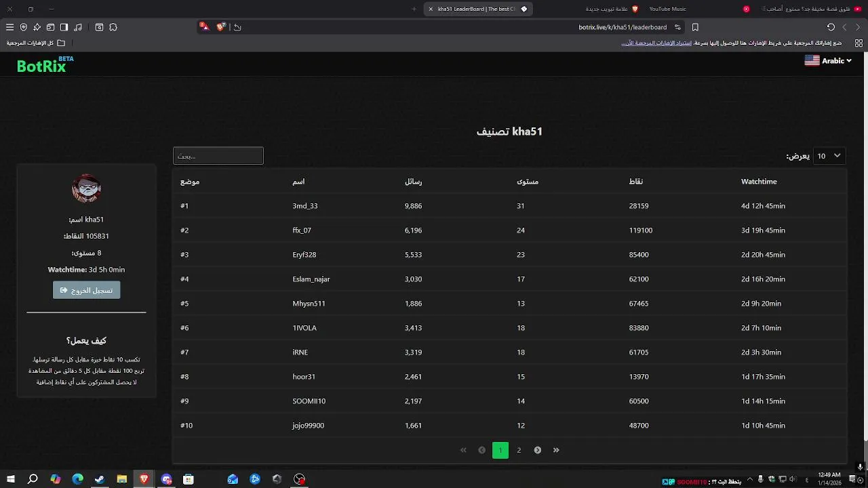
Task: Go to leaderboard page 2
Action: point(519,450)
